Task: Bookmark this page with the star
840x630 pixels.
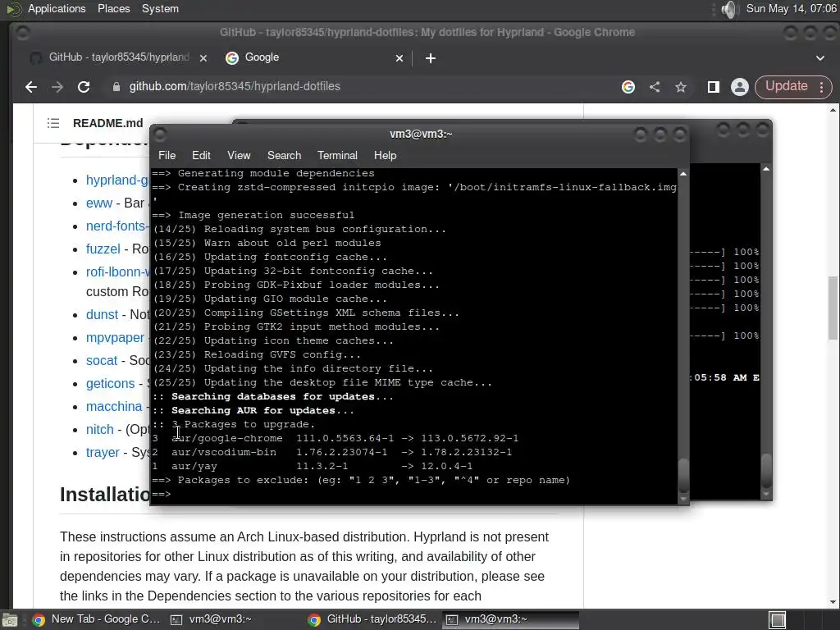Action: click(681, 87)
